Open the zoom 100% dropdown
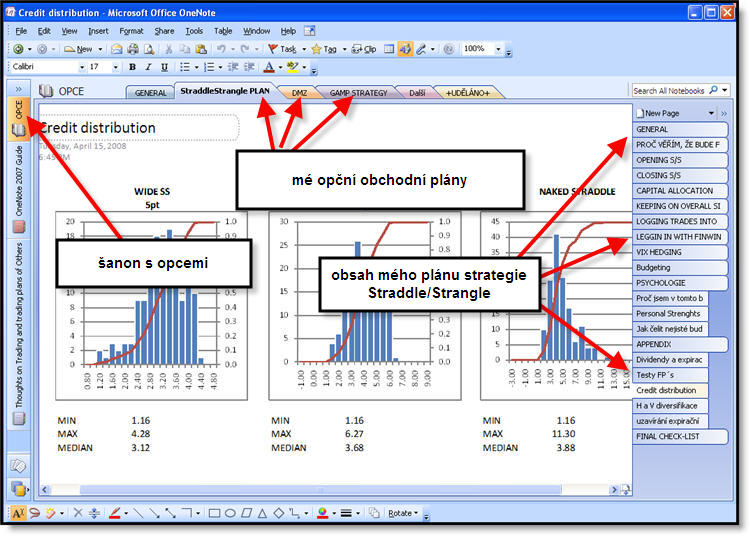750x536 pixels. point(498,49)
